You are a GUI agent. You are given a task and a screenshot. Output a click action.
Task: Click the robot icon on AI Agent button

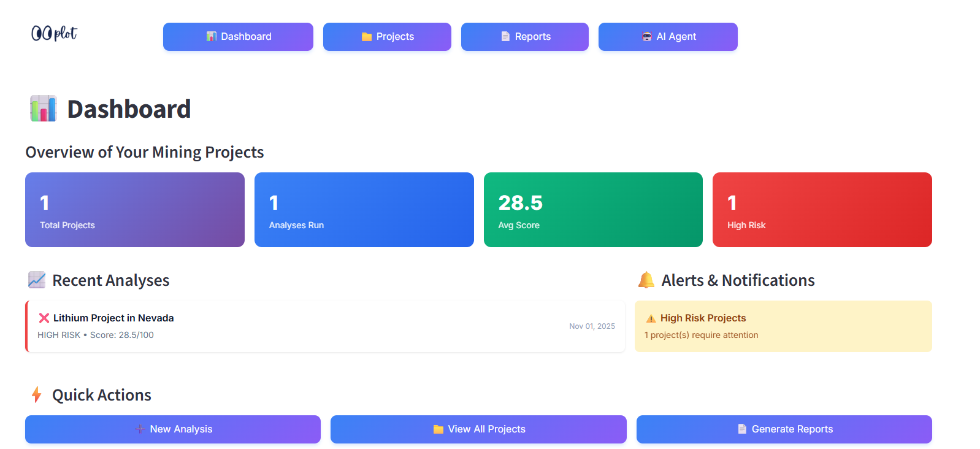647,37
